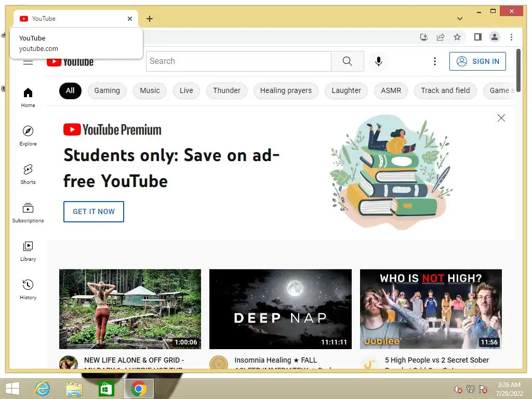
Task: Open the Who Is Not High thumbnail
Action: coord(431,309)
